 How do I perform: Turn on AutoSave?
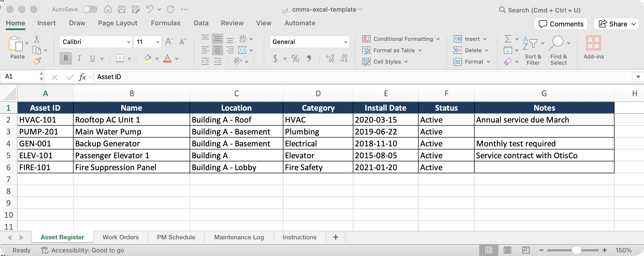tap(90, 9)
